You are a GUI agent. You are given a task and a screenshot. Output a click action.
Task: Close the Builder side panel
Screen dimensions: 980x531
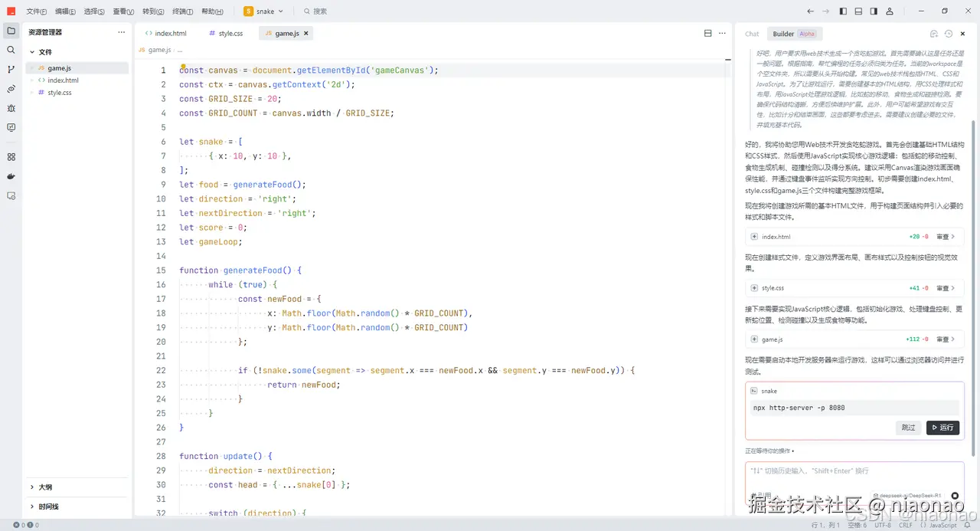962,34
